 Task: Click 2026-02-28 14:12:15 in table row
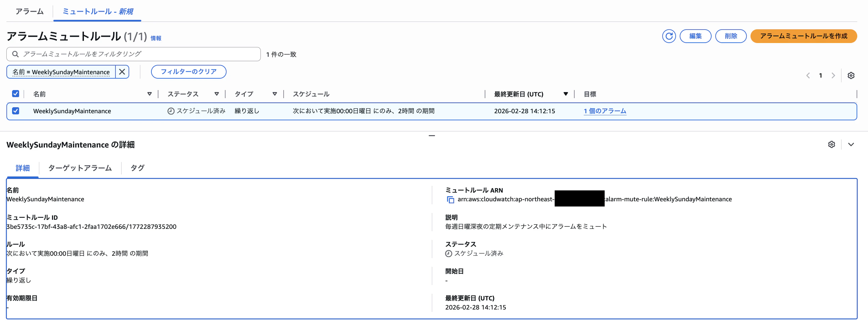tap(524, 111)
